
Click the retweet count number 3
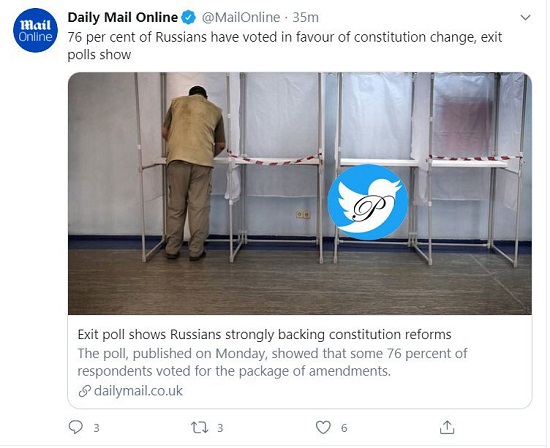[x=220, y=428]
